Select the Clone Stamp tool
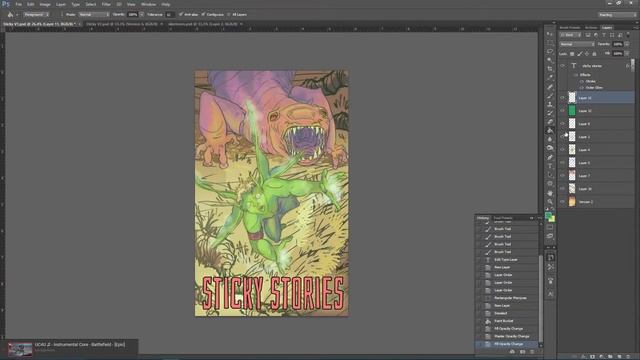640x360 pixels. (550, 104)
